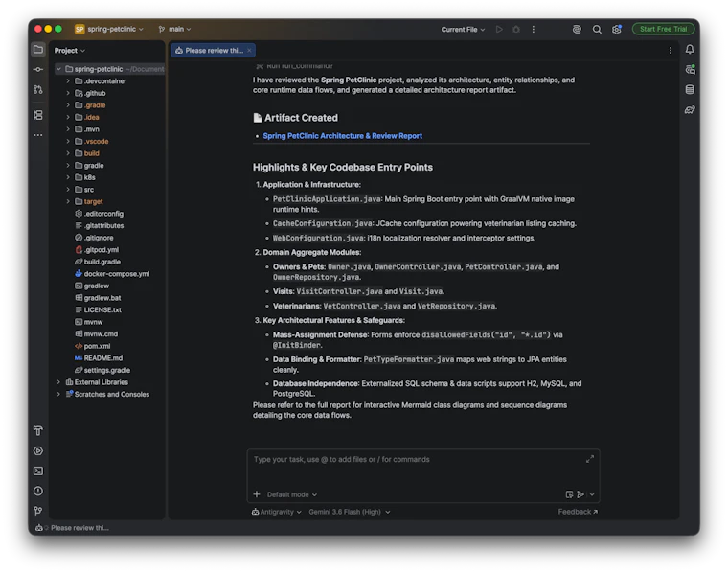Select .gitattributes file
The height and width of the screenshot is (573, 728).
103,225
